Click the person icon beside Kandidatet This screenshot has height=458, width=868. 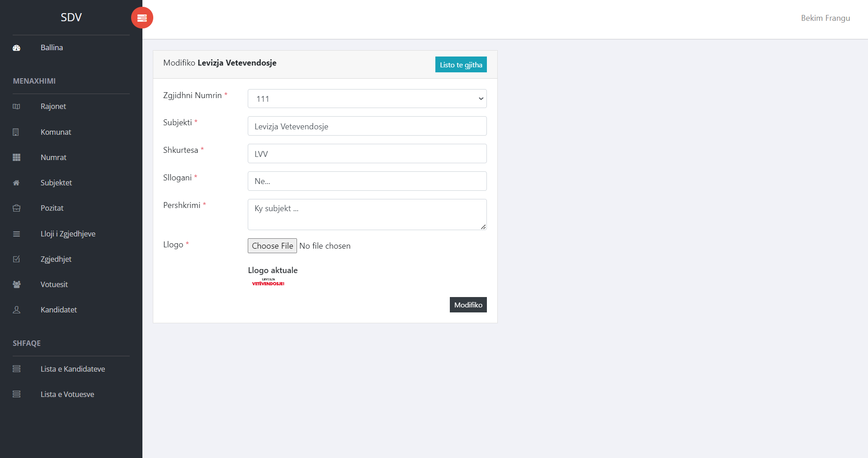tap(16, 310)
